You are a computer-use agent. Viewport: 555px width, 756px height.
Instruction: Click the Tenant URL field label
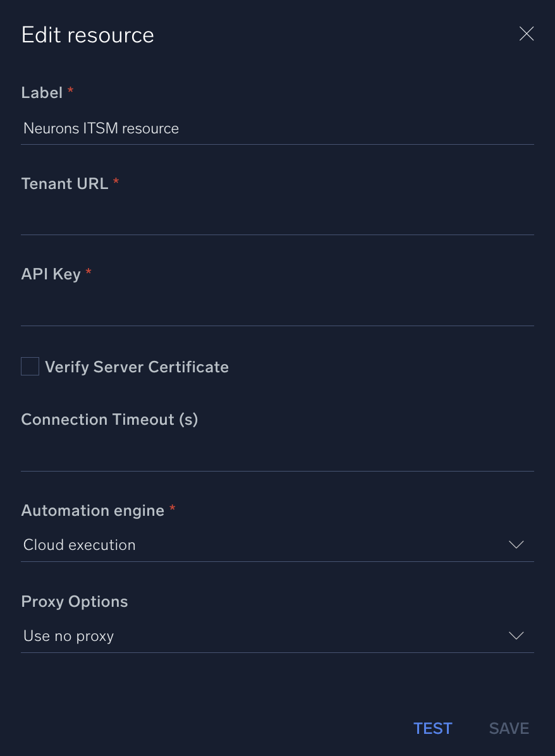65,183
